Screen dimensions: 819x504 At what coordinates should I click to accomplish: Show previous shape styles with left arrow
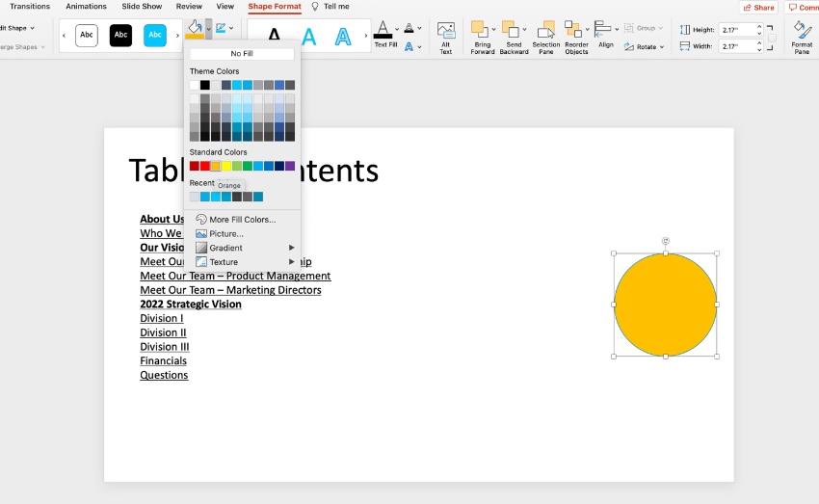coord(64,36)
